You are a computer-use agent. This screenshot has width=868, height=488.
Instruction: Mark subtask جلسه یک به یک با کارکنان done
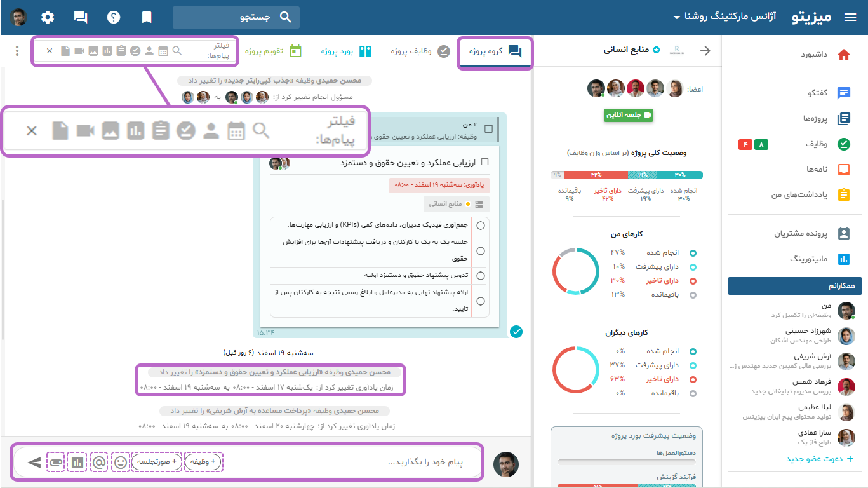(x=481, y=251)
